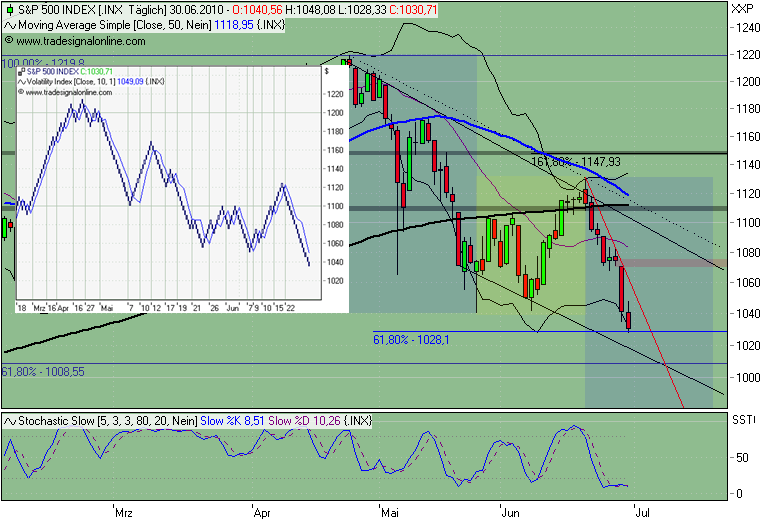Open the inset www.tradesignalonline.com link
Image resolution: width=769 pixels, height=520 pixels.
(x=69, y=92)
